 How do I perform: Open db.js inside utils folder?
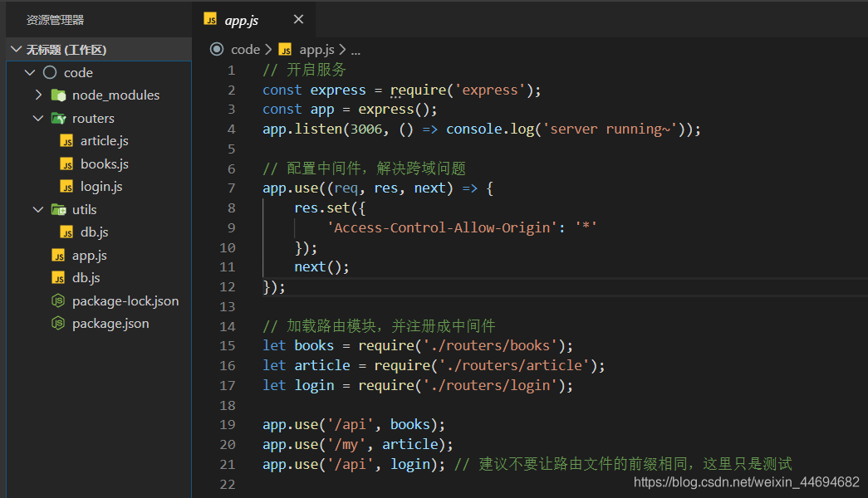point(94,232)
